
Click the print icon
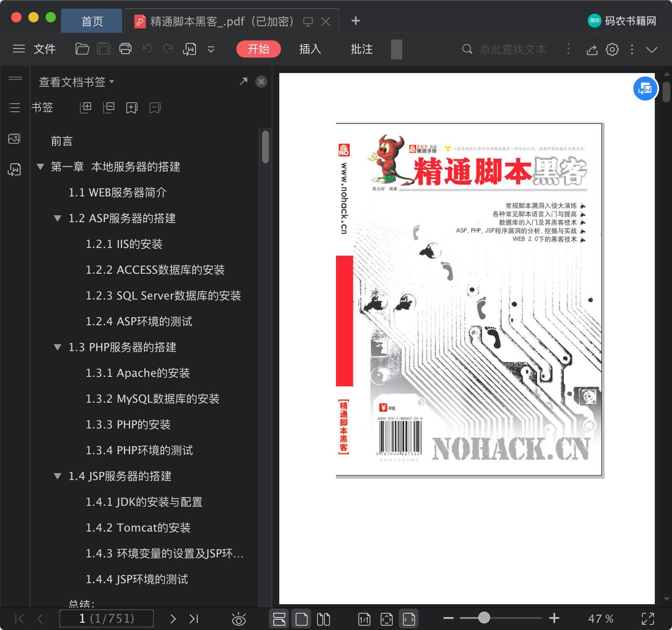pyautogui.click(x=125, y=49)
